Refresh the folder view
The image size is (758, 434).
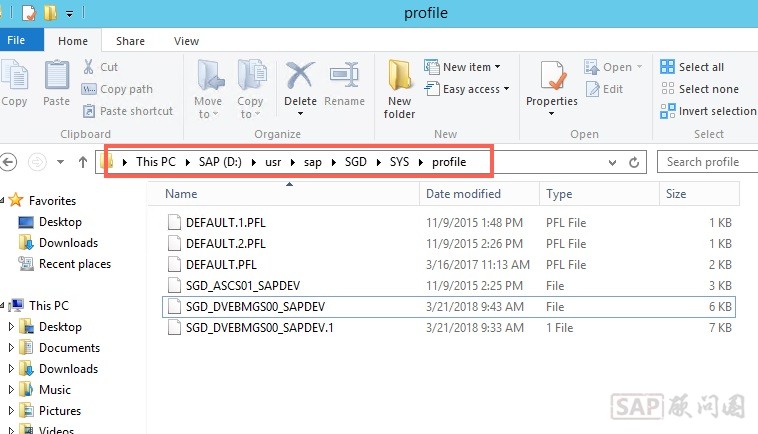coord(634,162)
